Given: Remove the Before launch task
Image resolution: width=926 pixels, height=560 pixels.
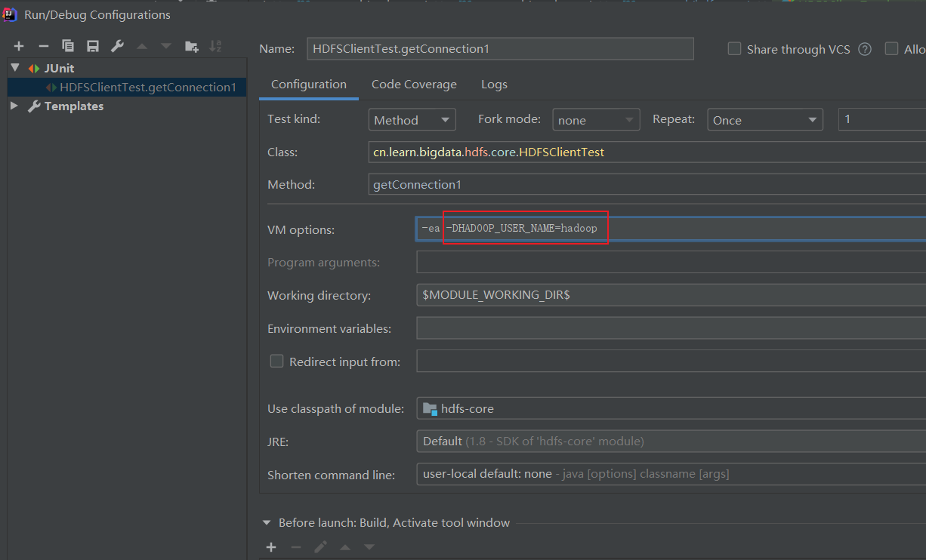Looking at the screenshot, I should (x=296, y=547).
